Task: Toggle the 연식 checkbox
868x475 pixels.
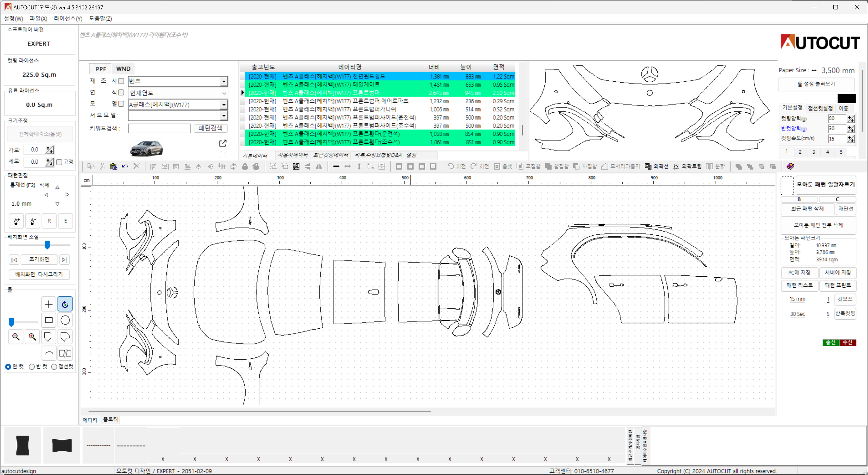Action: [121, 92]
